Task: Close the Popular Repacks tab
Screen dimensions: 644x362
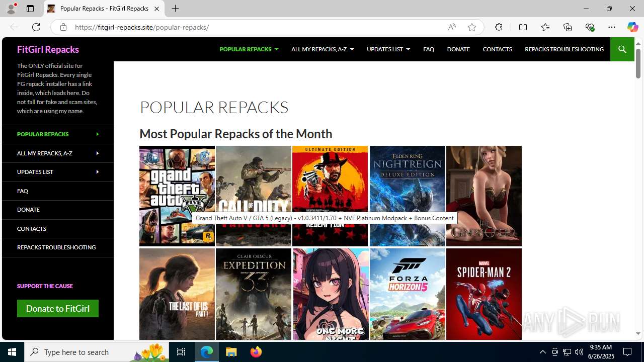Action: [x=156, y=9]
